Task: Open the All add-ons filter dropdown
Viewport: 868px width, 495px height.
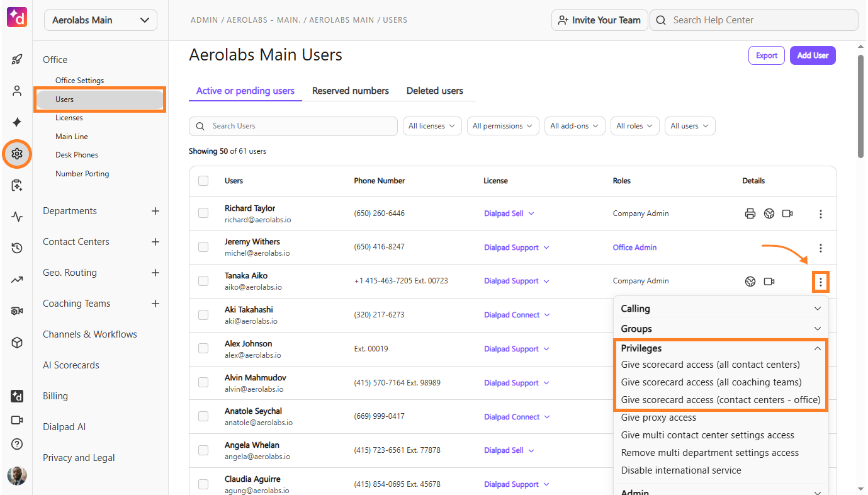Action: tap(575, 126)
